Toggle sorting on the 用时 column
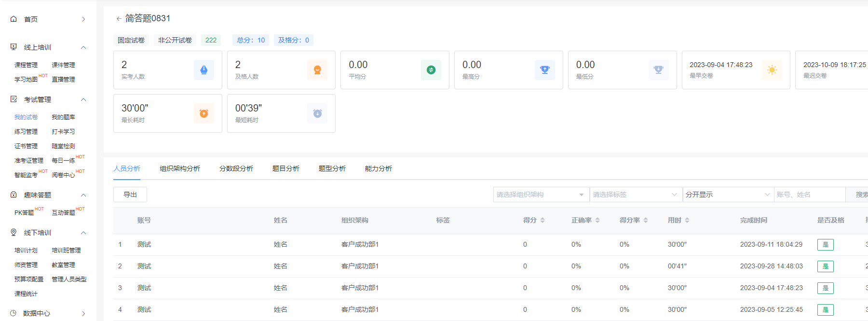Screen dimensions: 868x321 coord(687,220)
